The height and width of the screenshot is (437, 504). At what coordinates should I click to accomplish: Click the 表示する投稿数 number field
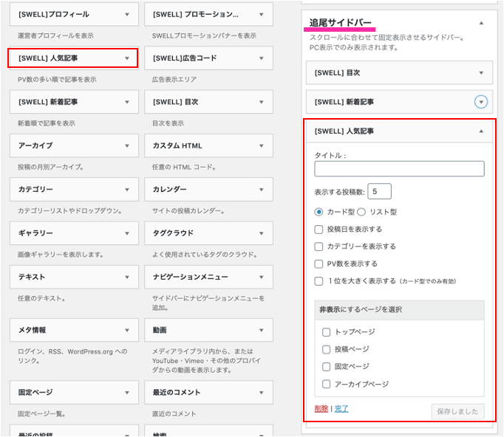coord(380,191)
